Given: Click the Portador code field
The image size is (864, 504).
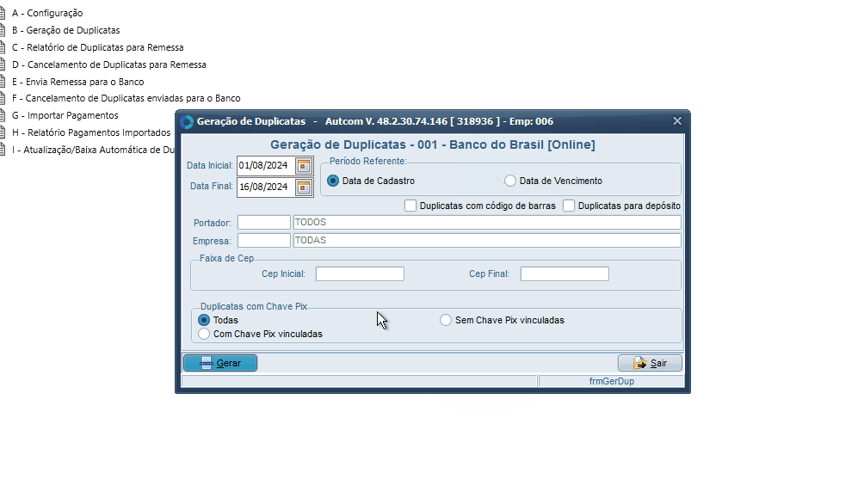Looking at the screenshot, I should pyautogui.click(x=264, y=223).
